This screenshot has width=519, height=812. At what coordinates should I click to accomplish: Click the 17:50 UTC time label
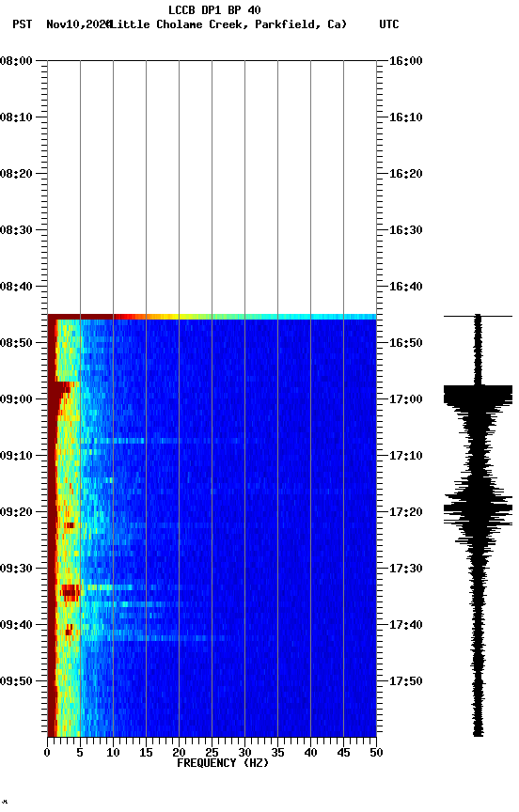tap(406, 681)
